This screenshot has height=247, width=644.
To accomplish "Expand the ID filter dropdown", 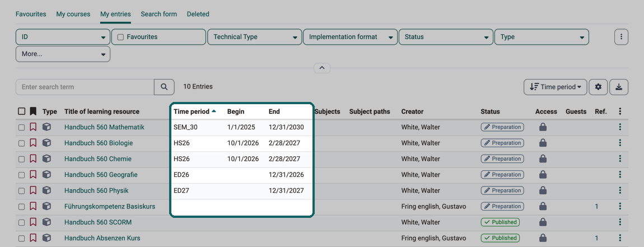I will (63, 37).
